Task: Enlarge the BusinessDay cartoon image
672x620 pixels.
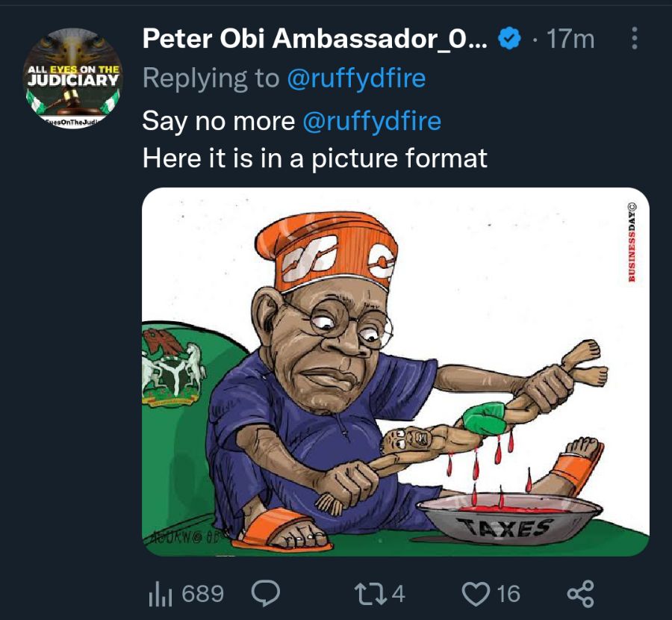Action: click(x=396, y=372)
